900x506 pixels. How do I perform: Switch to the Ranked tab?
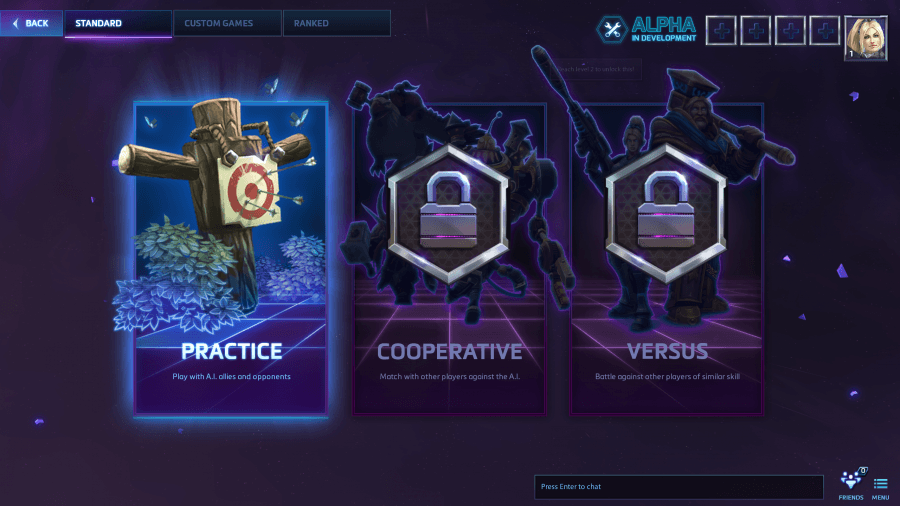point(337,24)
